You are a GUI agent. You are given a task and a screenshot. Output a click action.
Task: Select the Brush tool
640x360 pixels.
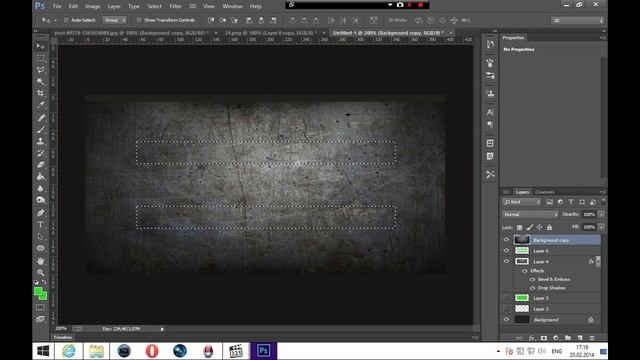pyautogui.click(x=40, y=130)
